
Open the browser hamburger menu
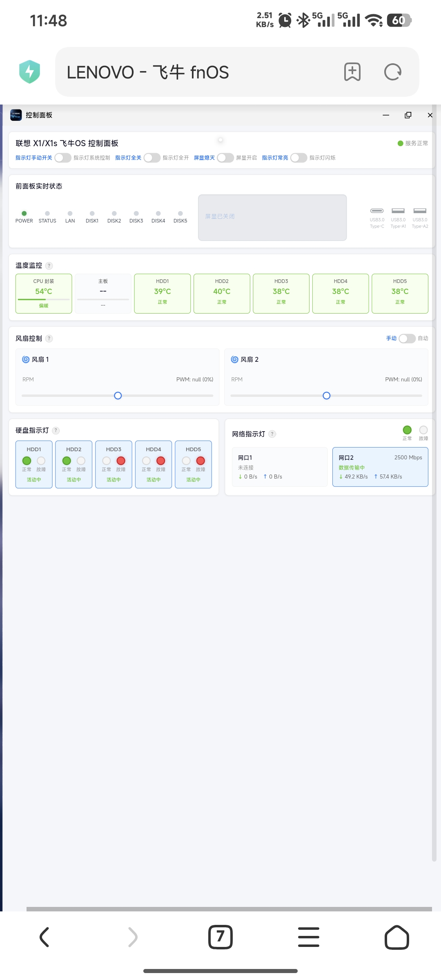point(309,937)
